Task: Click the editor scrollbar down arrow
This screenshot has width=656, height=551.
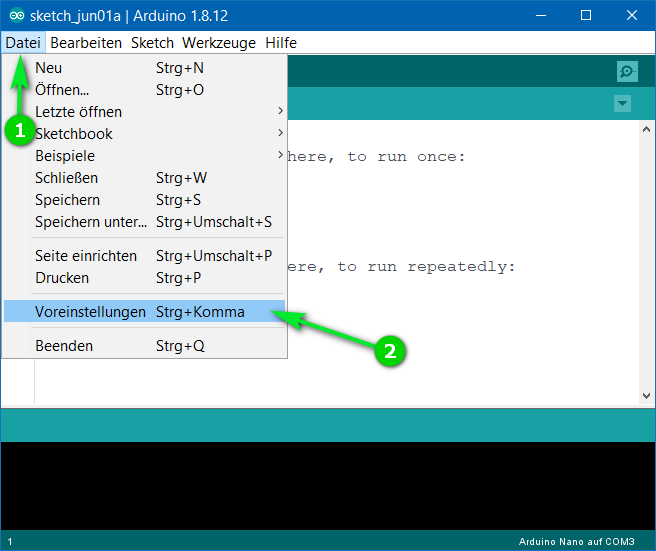Action: pyautogui.click(x=646, y=395)
